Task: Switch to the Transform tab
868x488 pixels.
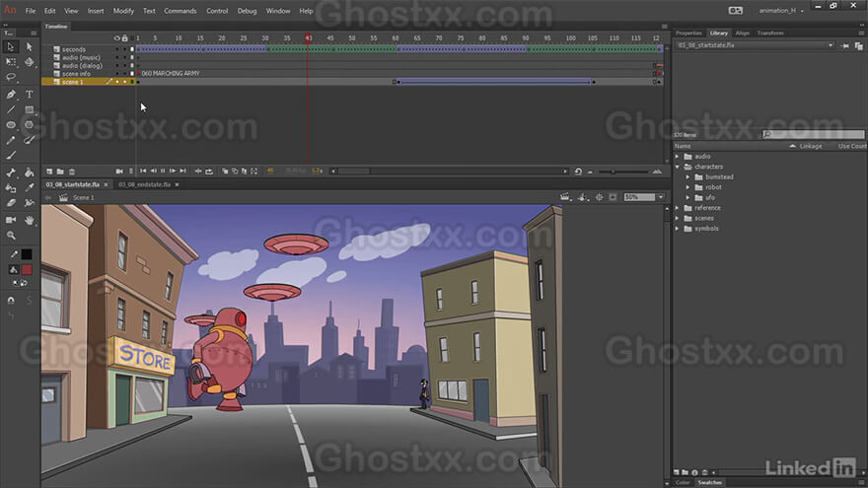Action: 770,34
